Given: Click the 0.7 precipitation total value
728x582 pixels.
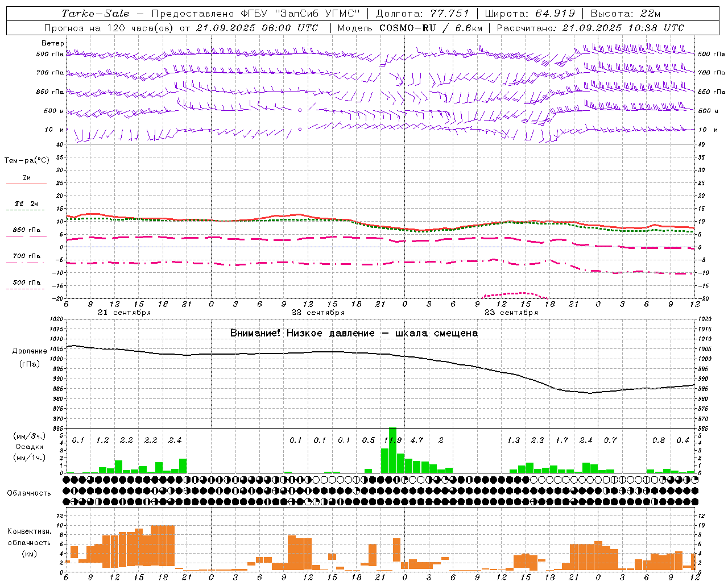Looking at the screenshot, I should (610, 440).
